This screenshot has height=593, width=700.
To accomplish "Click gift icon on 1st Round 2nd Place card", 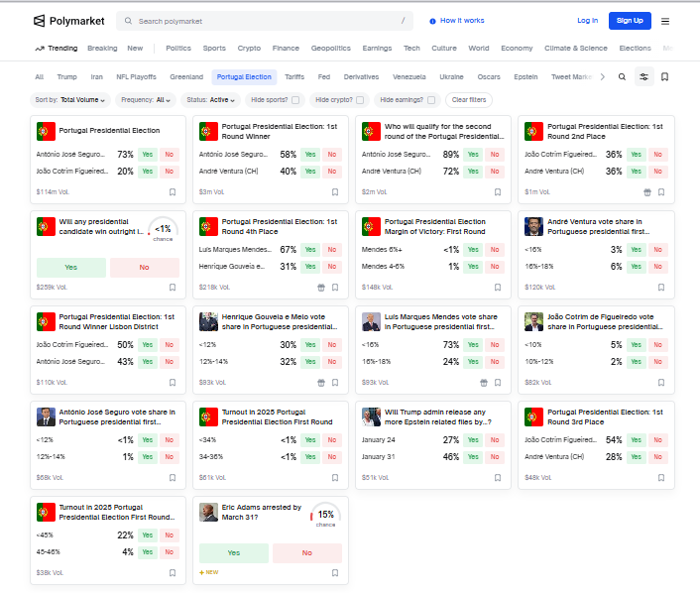I will tap(647, 192).
